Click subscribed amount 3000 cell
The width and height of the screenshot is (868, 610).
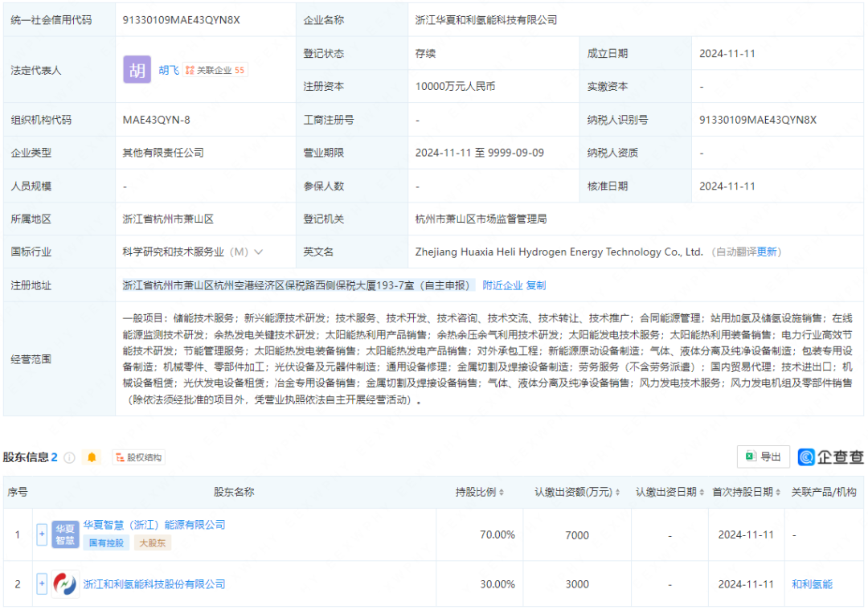[577, 584]
